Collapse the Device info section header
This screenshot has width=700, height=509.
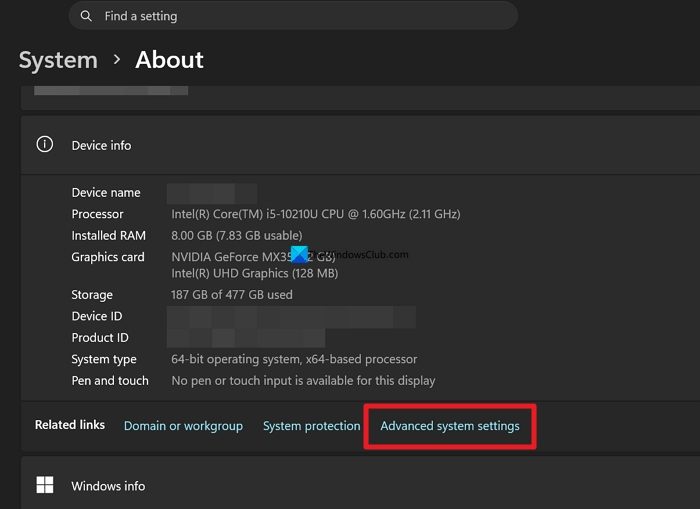point(360,145)
